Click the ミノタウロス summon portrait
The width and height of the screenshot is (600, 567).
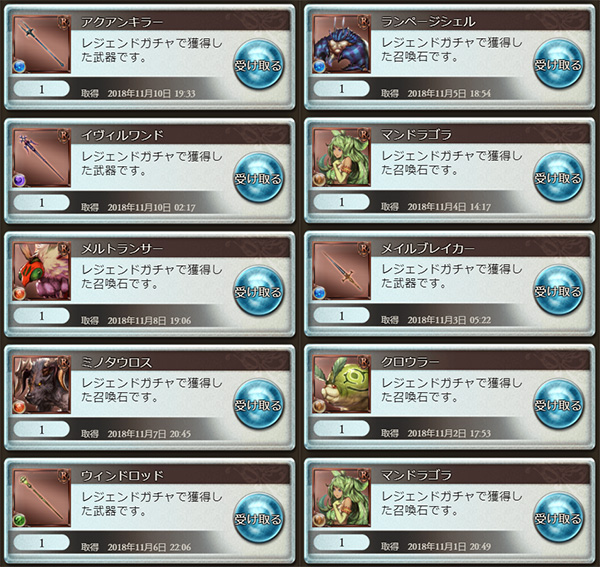pos(42,385)
